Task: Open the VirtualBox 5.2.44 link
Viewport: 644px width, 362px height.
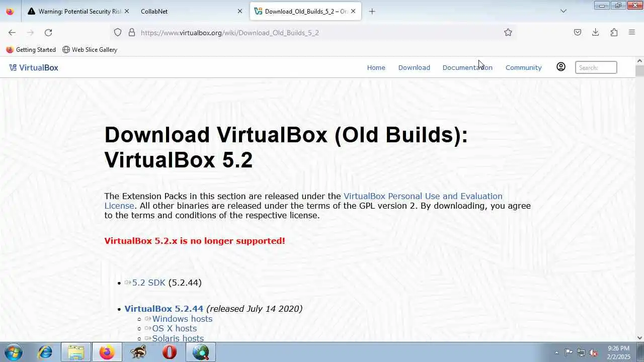Action: [x=164, y=309]
